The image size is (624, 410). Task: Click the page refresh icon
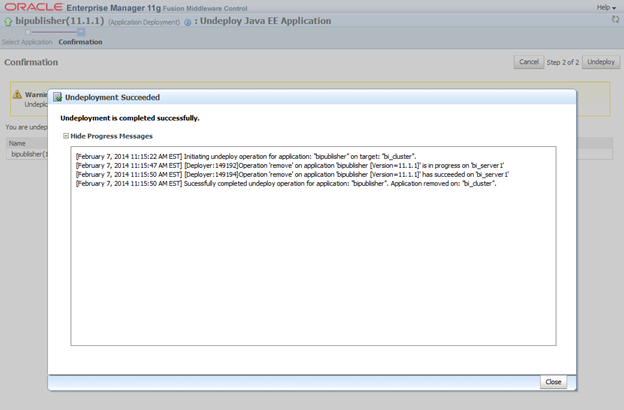click(615, 20)
